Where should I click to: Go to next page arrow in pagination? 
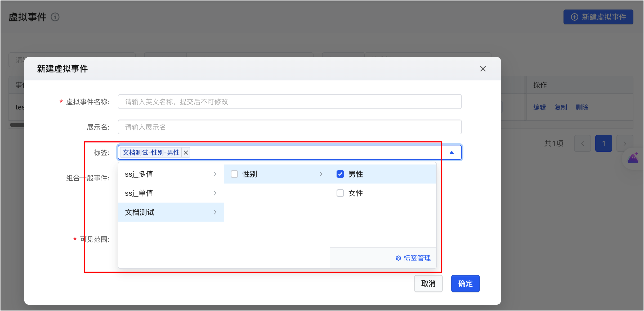625,143
